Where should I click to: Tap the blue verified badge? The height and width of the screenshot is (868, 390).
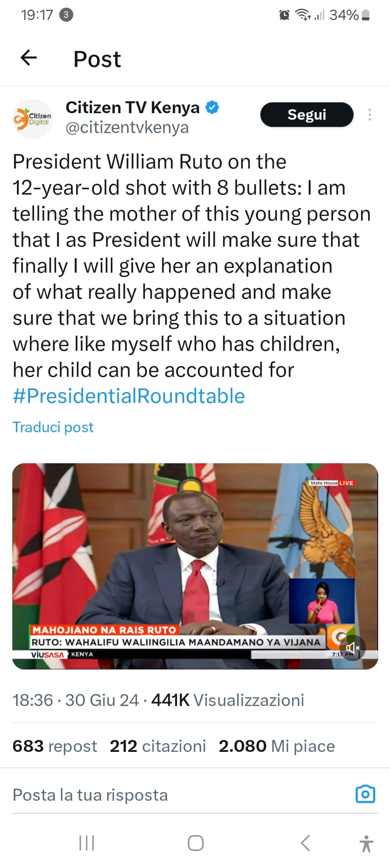tap(212, 108)
